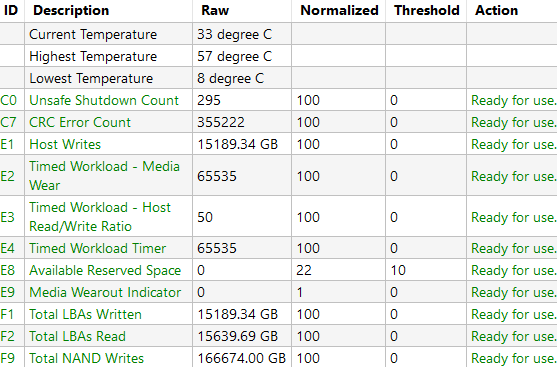
Task: Select attribute ID C7
Action: [8, 123]
